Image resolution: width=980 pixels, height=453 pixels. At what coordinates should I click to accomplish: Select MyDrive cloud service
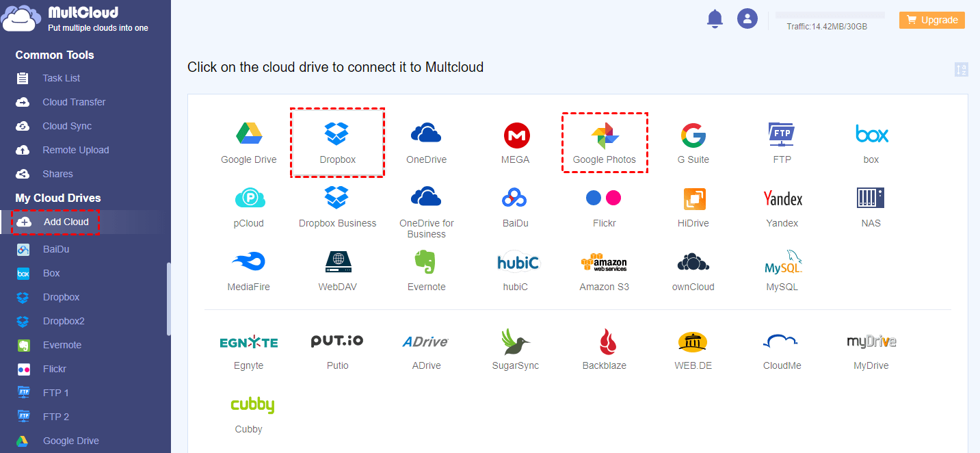[x=871, y=341]
